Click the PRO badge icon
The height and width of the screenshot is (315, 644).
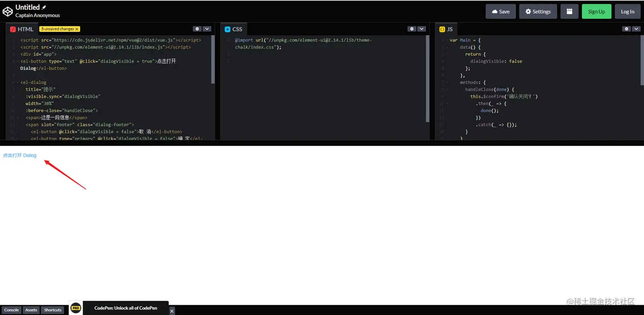(76, 308)
